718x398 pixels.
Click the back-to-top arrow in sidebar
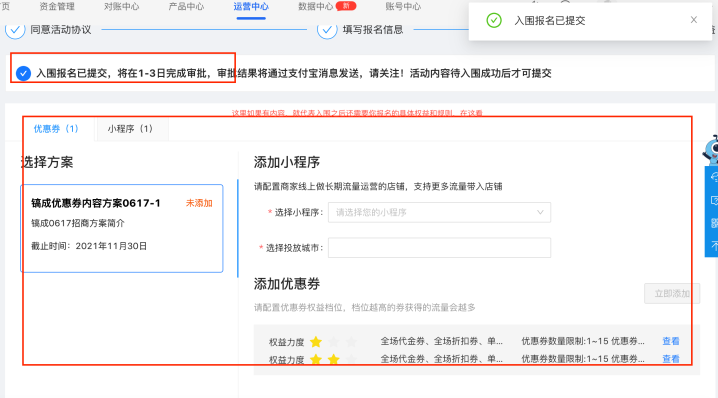point(713,246)
